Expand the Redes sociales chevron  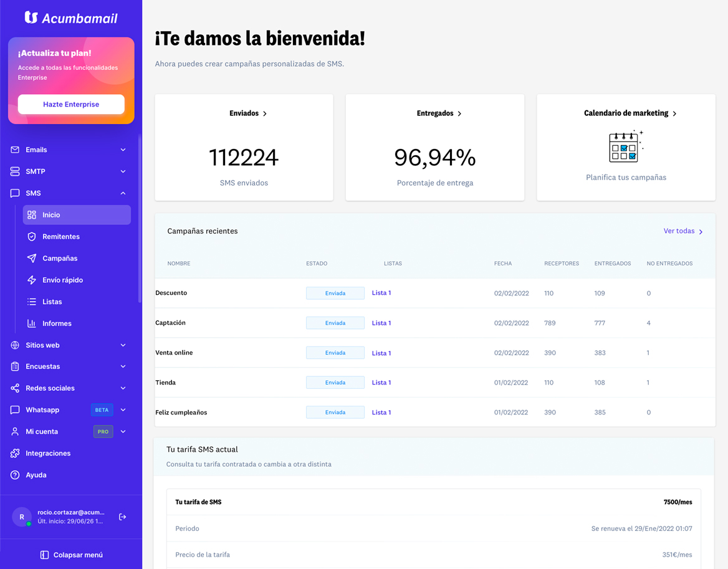tap(123, 388)
